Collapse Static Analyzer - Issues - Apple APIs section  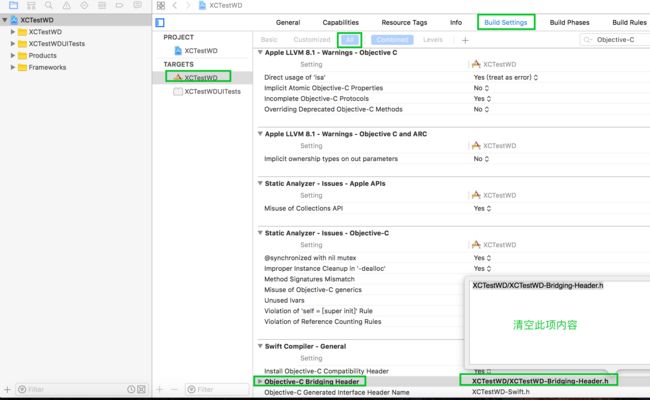click(260, 183)
